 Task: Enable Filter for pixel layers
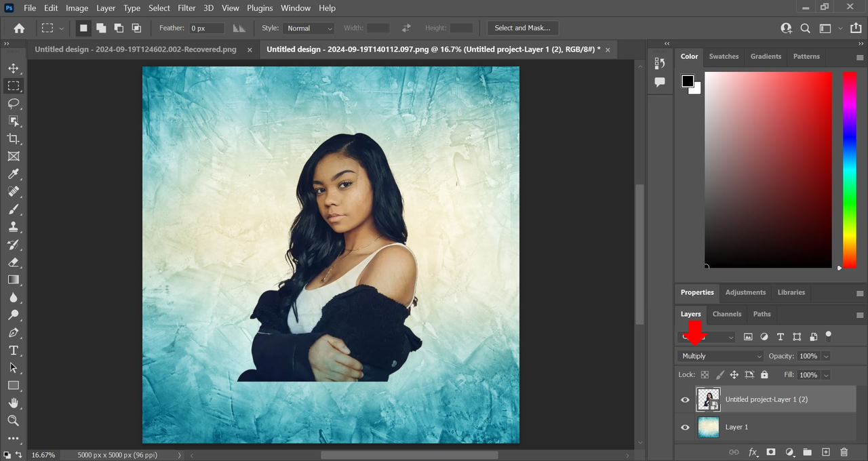pos(748,337)
